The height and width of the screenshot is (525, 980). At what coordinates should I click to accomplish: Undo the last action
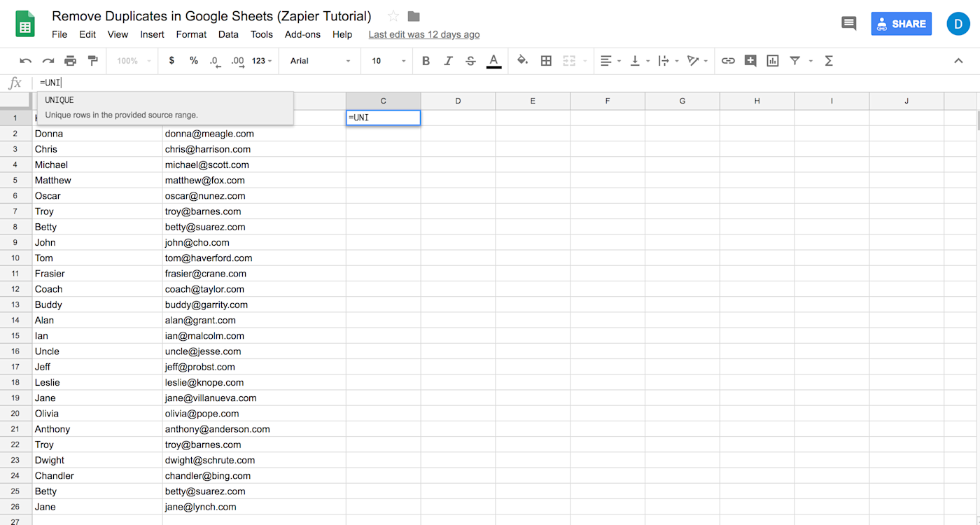(26, 61)
